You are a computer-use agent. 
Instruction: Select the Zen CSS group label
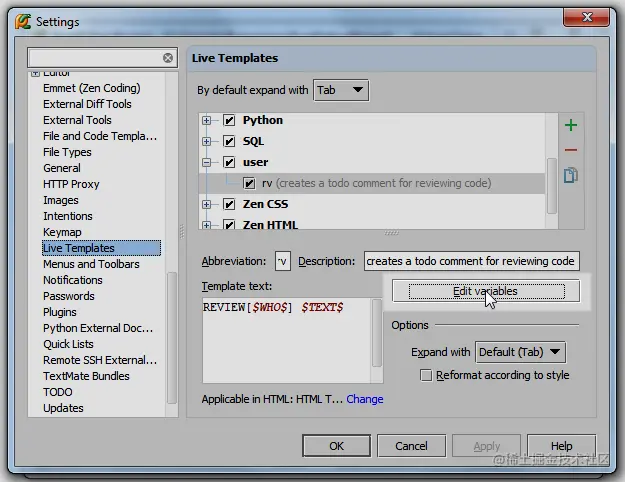(265, 204)
